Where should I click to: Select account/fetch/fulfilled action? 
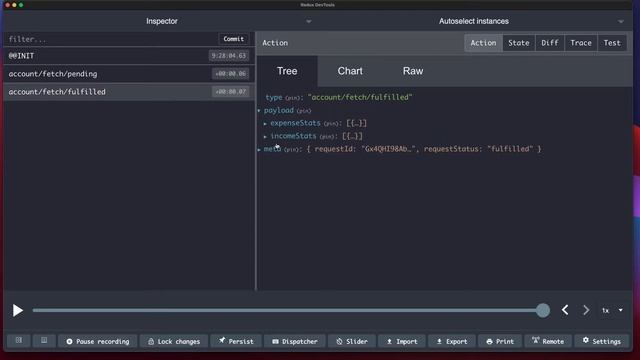(x=129, y=92)
